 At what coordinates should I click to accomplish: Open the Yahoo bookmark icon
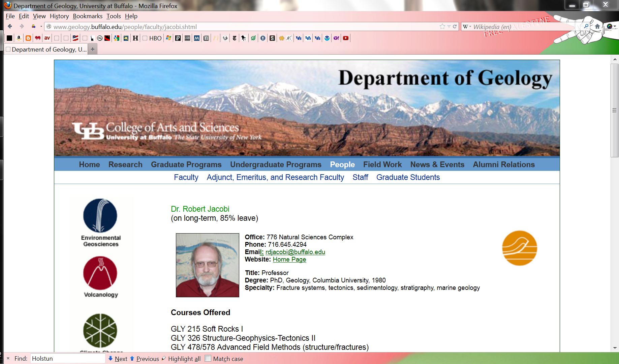(336, 38)
